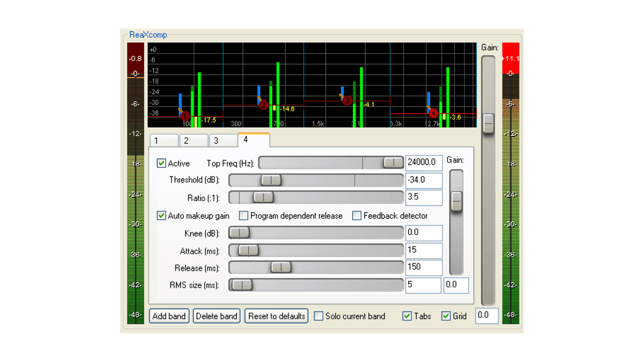Screen dimensions: 644x362
Task: Toggle the Grid checkbox
Action: 446,316
